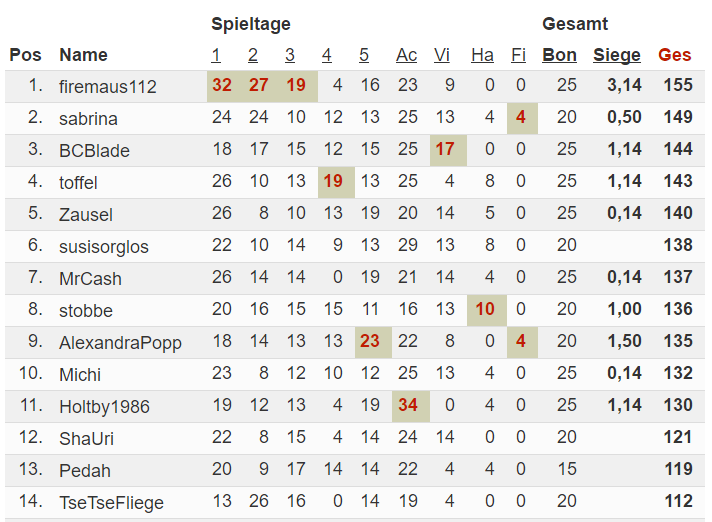Select player name AlexandraPopp

tap(120, 343)
